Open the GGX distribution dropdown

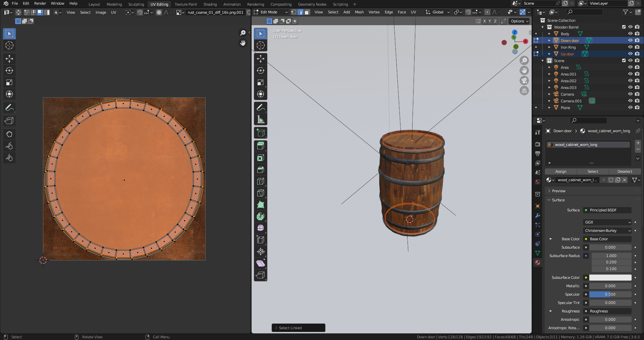coord(607,222)
